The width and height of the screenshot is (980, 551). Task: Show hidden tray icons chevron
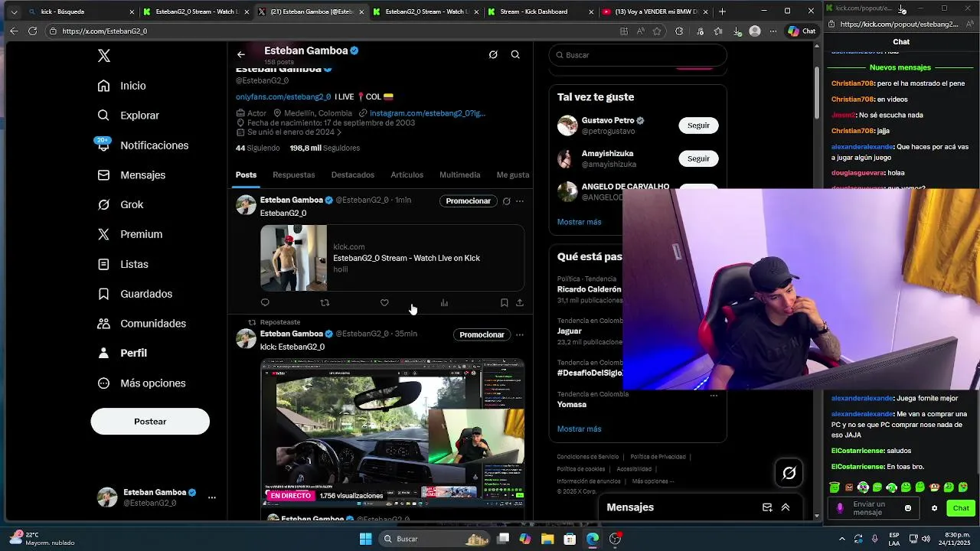click(x=842, y=539)
